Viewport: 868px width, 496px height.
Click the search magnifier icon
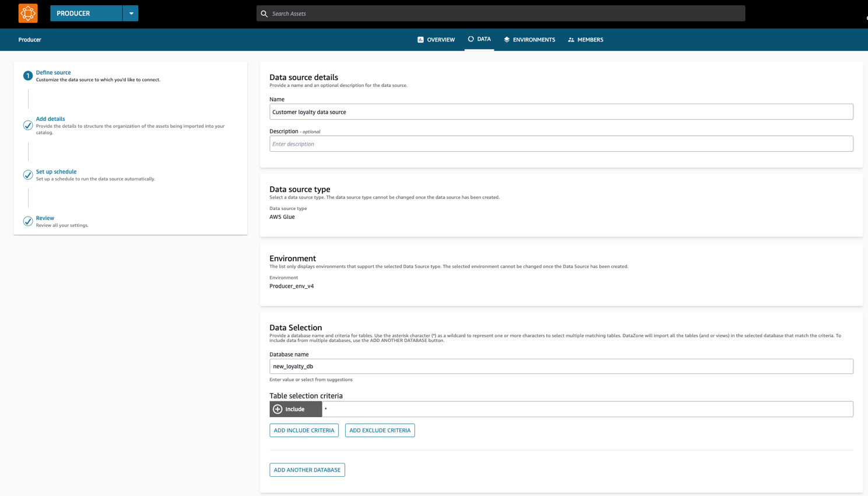tap(264, 13)
